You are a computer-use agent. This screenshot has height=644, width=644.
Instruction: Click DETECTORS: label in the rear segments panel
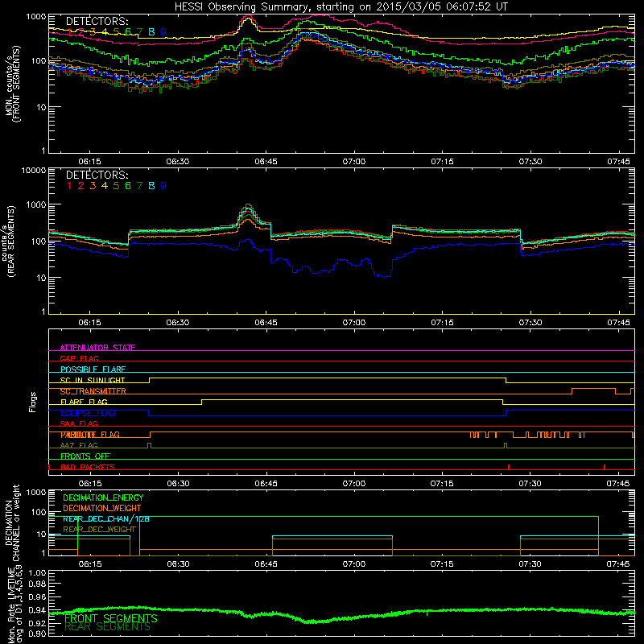[x=97, y=175]
